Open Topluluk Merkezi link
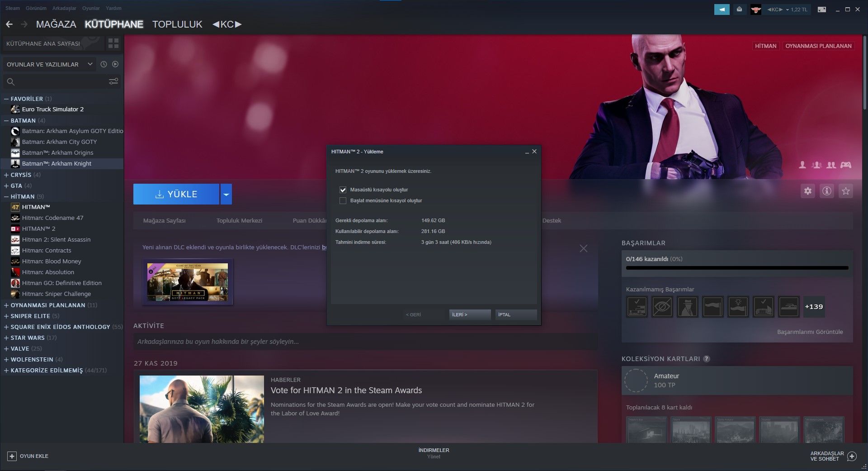The width and height of the screenshot is (868, 471). coord(239,221)
